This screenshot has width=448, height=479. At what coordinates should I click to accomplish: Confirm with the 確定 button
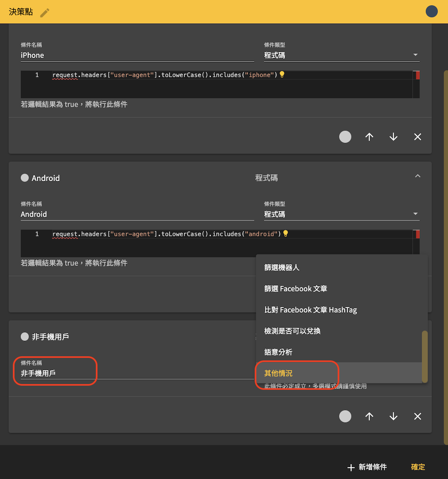coord(418,467)
